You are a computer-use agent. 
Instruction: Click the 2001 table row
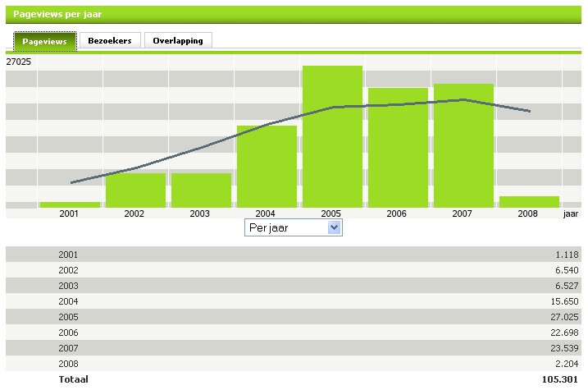pyautogui.click(x=294, y=255)
